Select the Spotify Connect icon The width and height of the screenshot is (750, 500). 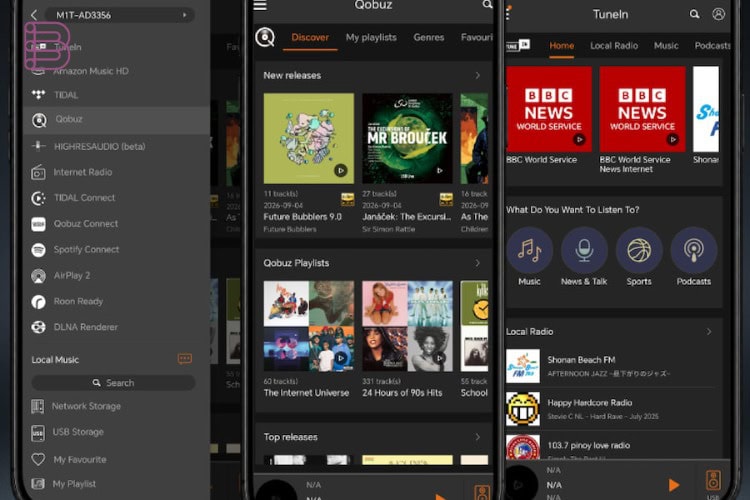coord(38,249)
